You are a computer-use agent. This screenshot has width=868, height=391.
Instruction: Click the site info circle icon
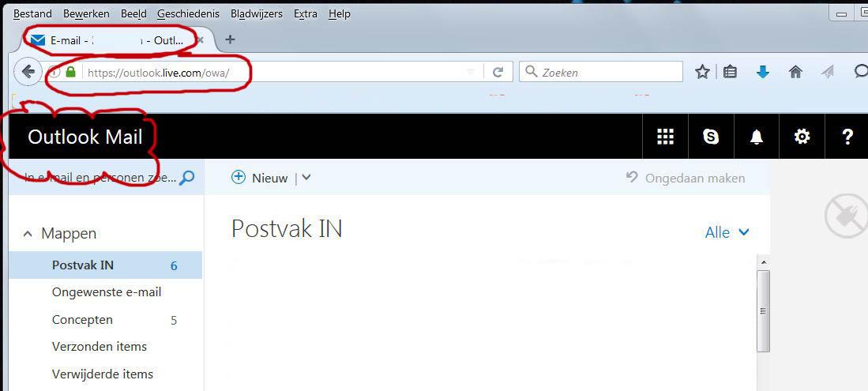point(54,72)
